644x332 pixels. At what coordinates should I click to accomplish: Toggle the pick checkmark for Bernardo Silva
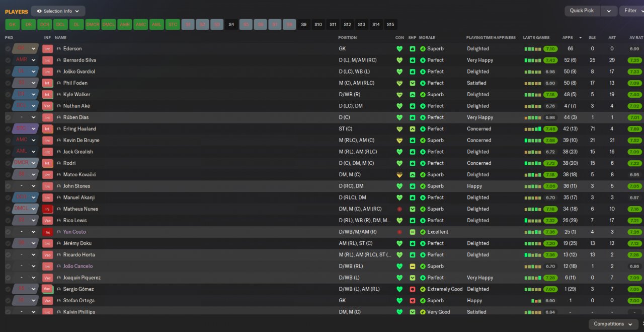click(x=8, y=60)
